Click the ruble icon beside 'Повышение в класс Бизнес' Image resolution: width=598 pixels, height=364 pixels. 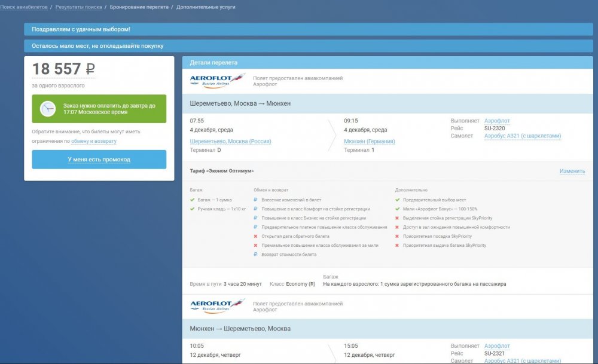tap(255, 218)
